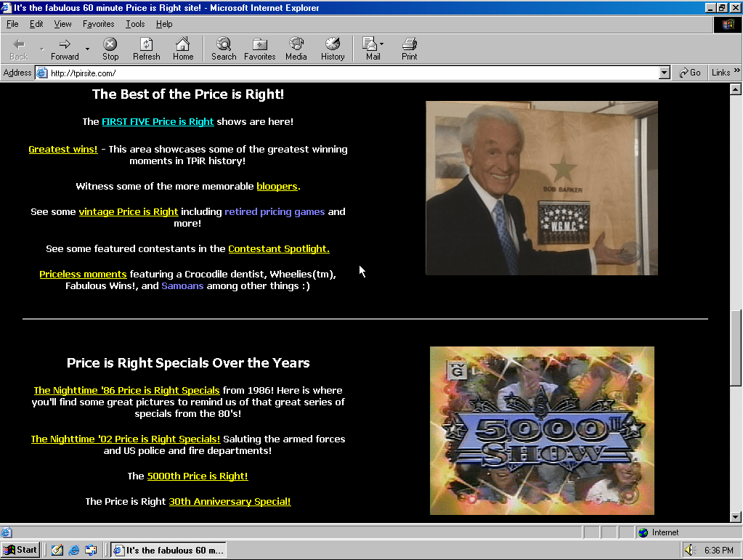Open the Favorites menu
Screen dimensions: 743x560
pos(98,23)
